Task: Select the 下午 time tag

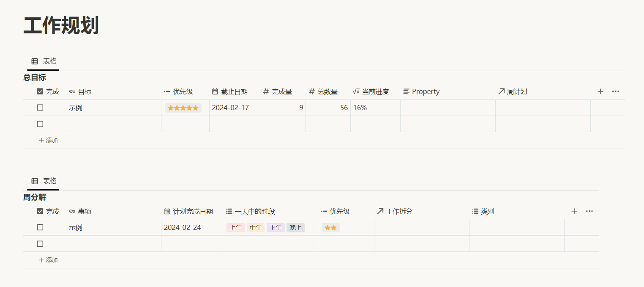Action: coord(276,228)
